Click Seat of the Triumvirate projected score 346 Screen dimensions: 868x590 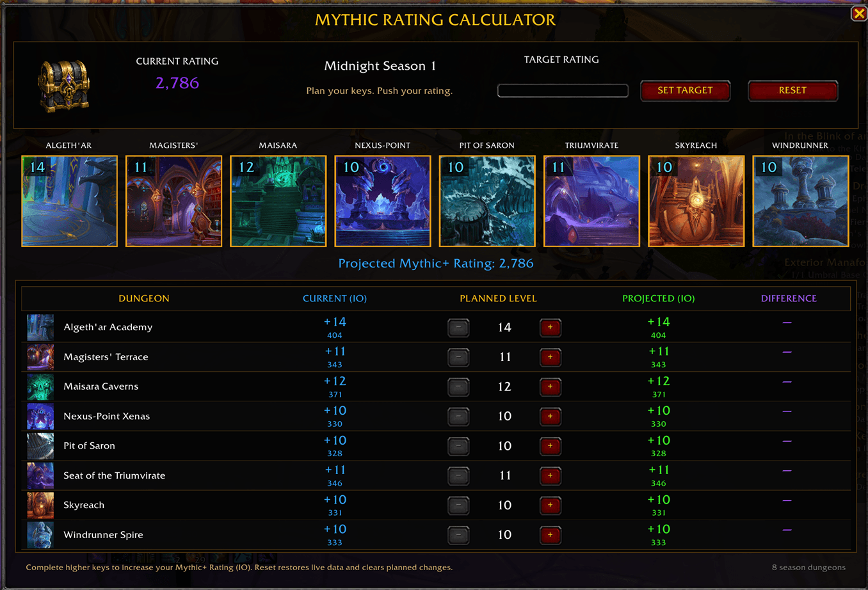click(x=659, y=484)
